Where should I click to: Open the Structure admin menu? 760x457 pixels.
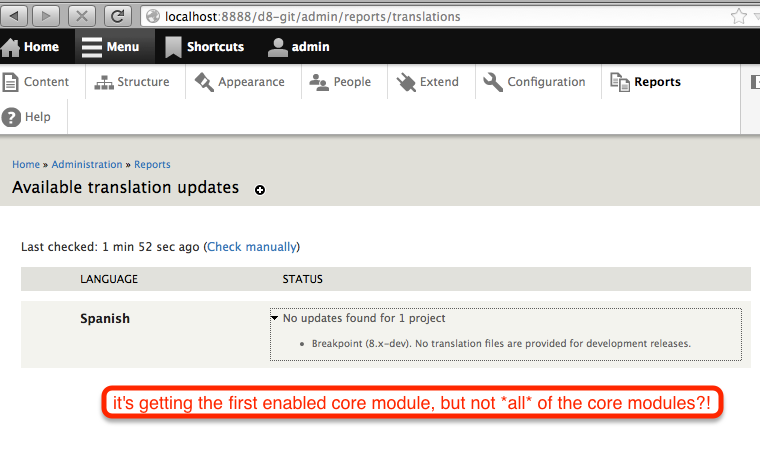[132, 82]
